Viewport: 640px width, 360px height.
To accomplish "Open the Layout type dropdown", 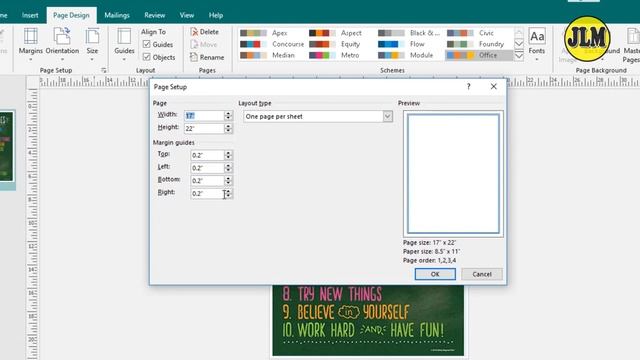I will [x=387, y=116].
